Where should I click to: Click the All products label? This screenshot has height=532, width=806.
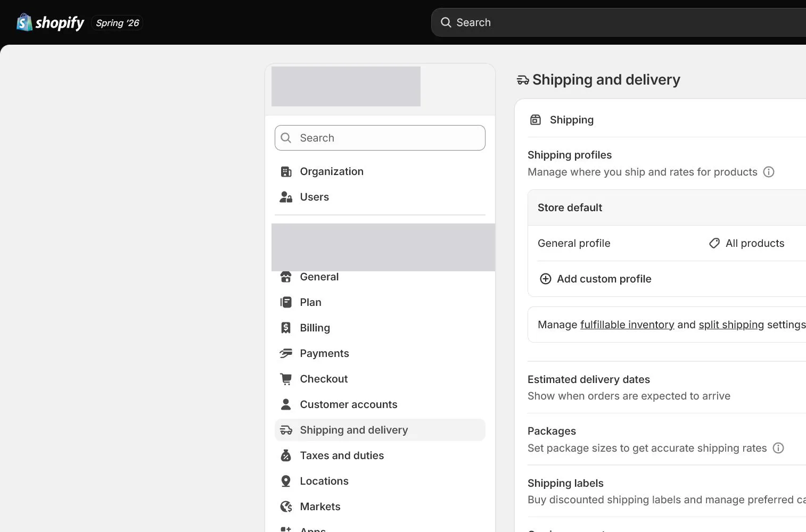755,243
